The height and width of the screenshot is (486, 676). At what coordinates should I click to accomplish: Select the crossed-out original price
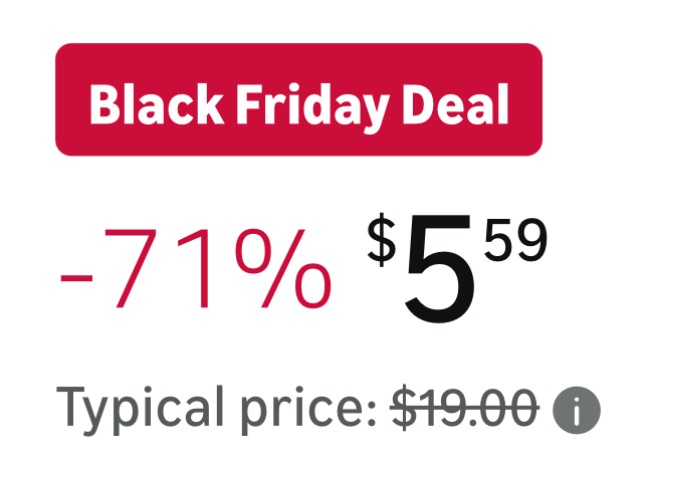click(x=464, y=408)
